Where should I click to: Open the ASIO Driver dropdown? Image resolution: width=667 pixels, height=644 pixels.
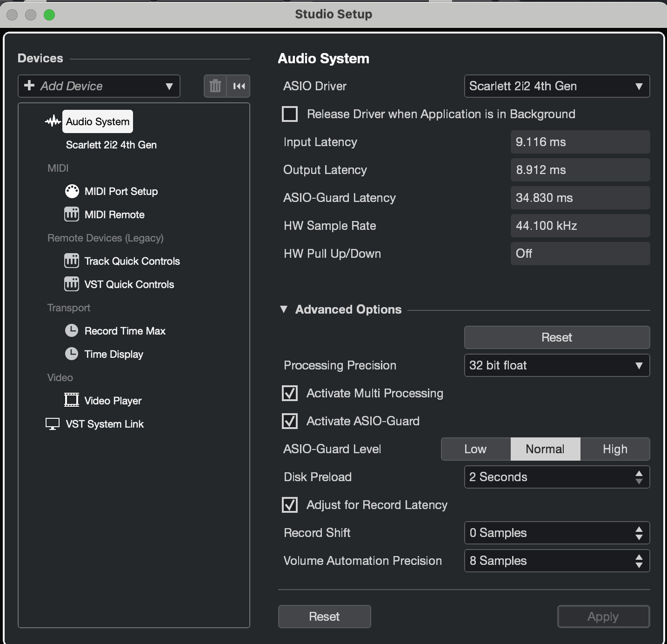coord(557,86)
